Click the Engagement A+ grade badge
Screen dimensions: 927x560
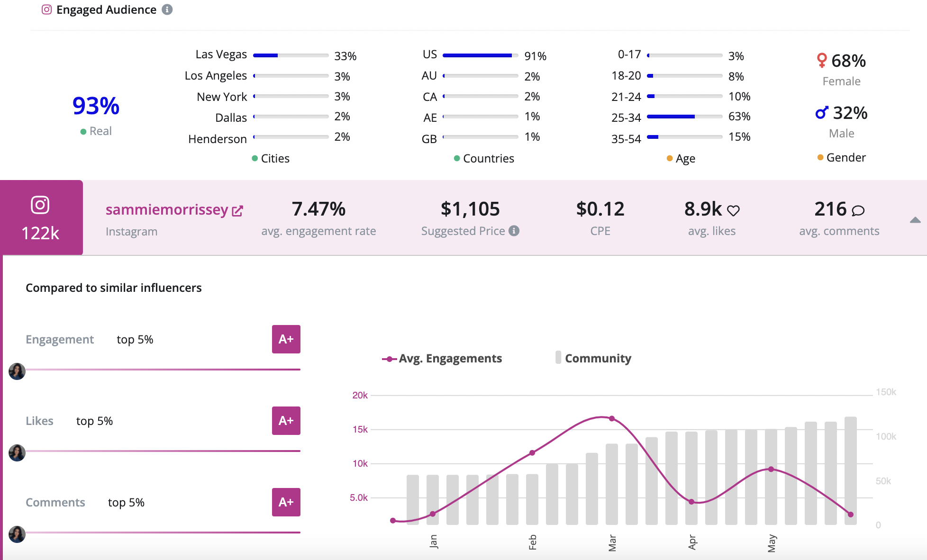pyautogui.click(x=286, y=339)
